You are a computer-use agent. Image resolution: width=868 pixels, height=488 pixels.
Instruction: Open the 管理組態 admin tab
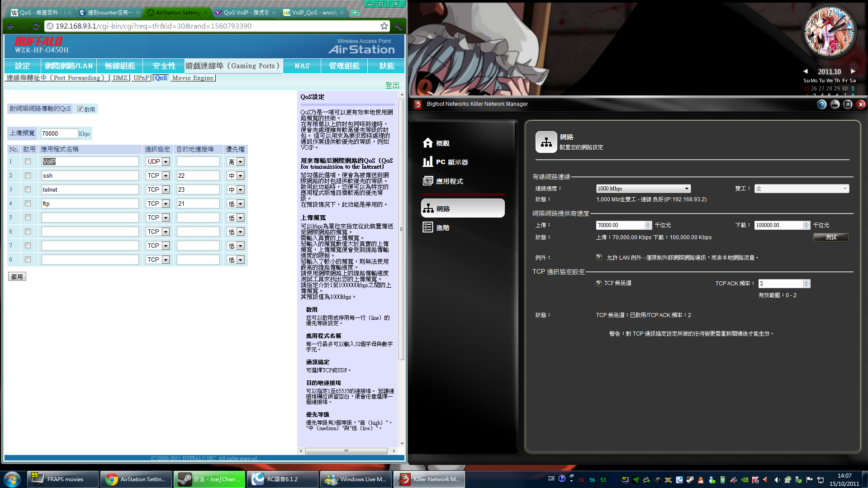pyautogui.click(x=344, y=66)
